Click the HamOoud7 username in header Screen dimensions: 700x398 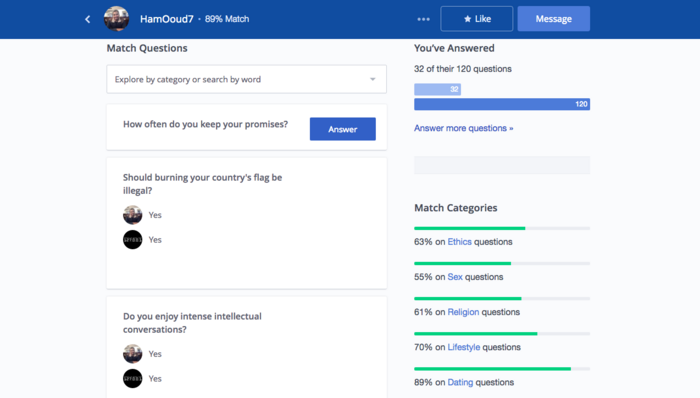tap(167, 19)
